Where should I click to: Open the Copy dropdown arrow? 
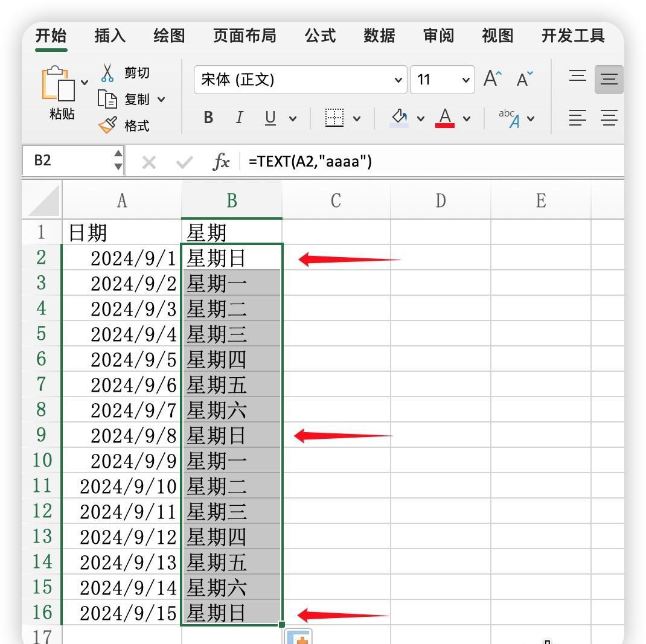pyautogui.click(x=162, y=100)
